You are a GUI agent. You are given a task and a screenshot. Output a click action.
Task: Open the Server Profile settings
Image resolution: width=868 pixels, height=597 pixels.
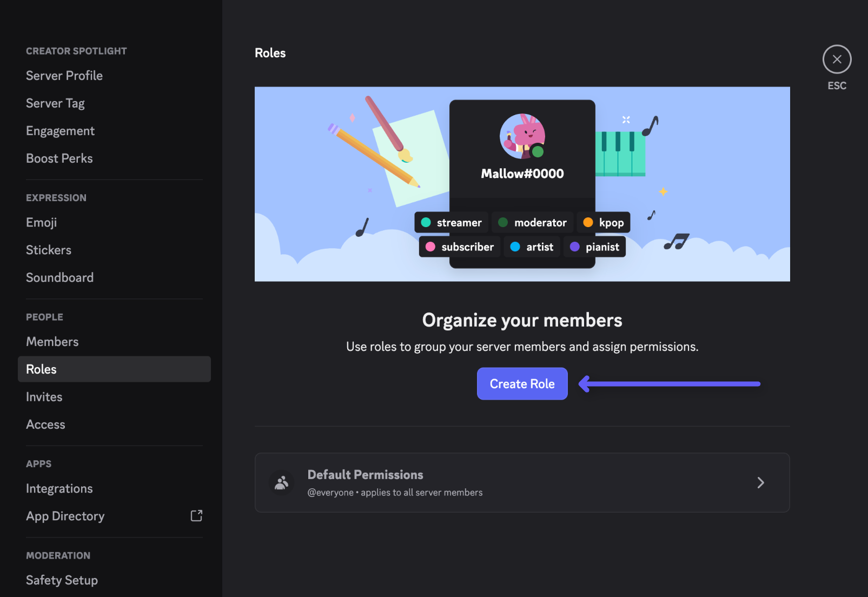tap(64, 76)
